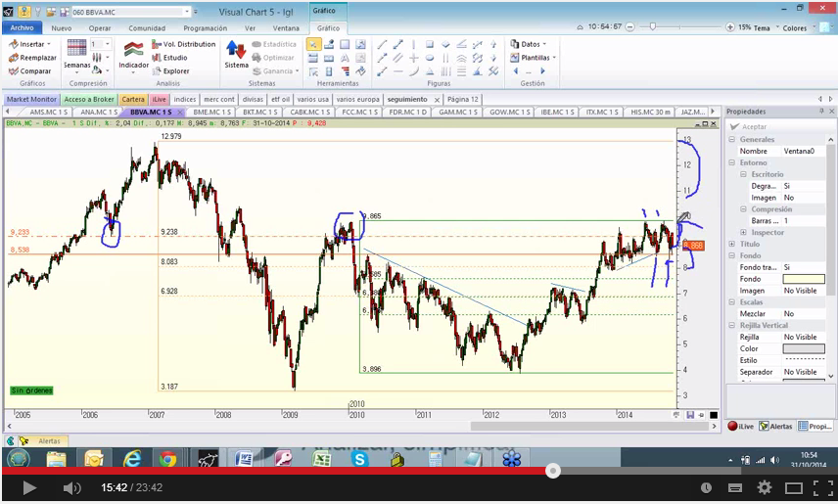Viewport: 838px width, 504px height.
Task: Click the Alertas bar at bottom left
Action: tap(43, 441)
